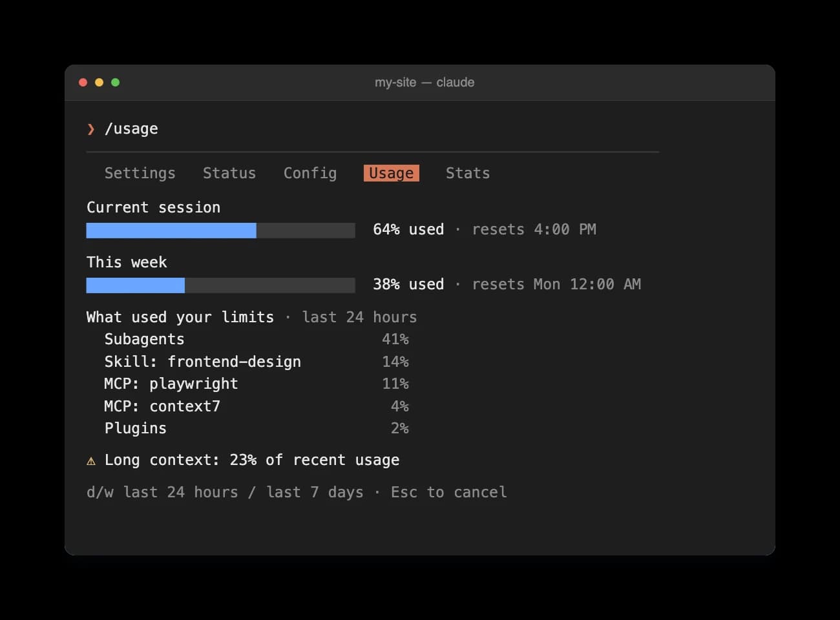
Task: Click the 'd/w last 24 hours' hint
Action: (x=162, y=492)
